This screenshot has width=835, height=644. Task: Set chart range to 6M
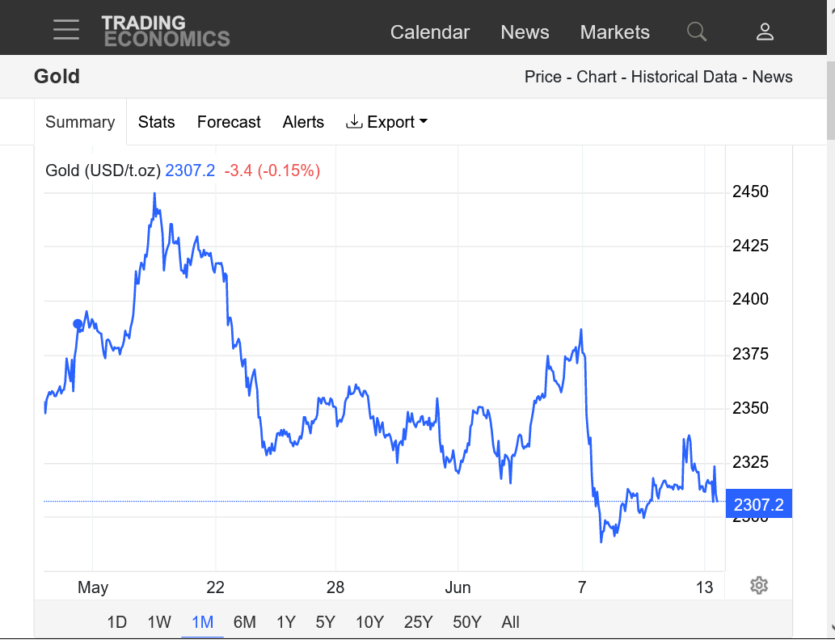244,622
